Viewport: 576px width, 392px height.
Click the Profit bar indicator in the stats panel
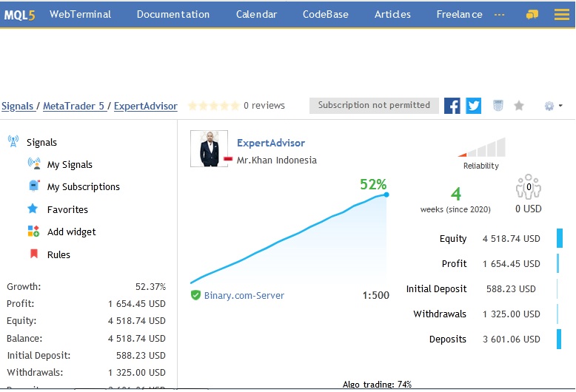557,263
